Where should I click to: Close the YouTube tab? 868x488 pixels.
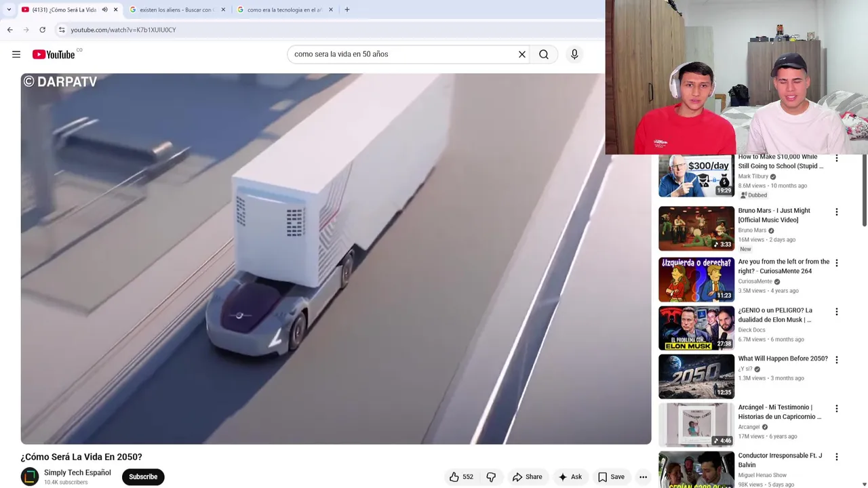click(115, 9)
